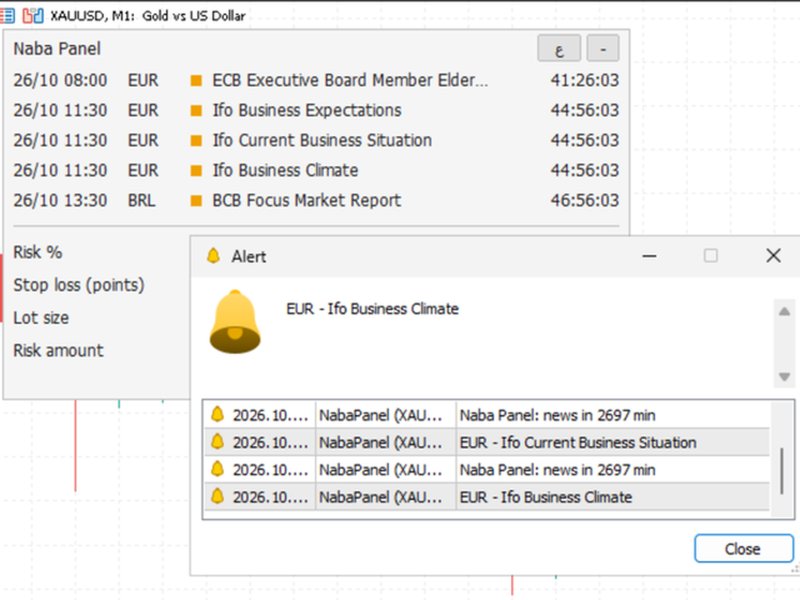Dismiss the Alert dialog with the Close button

(744, 548)
